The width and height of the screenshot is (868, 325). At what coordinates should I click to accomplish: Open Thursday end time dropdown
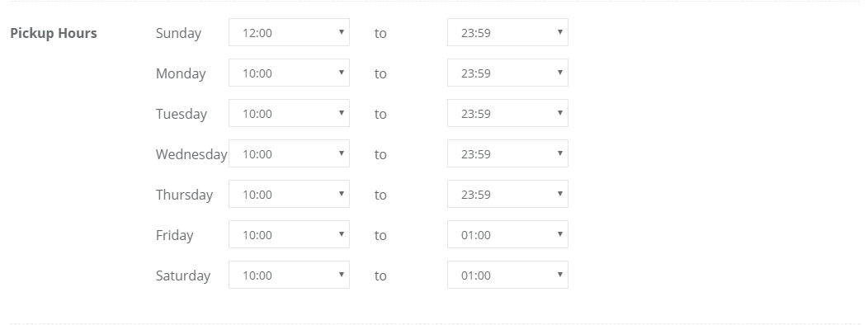point(507,194)
